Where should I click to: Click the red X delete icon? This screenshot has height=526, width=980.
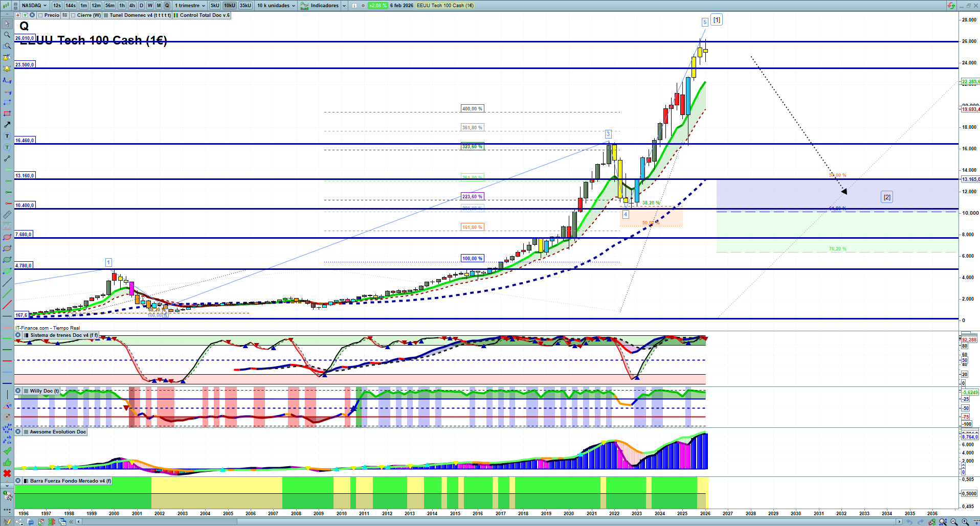click(7, 473)
